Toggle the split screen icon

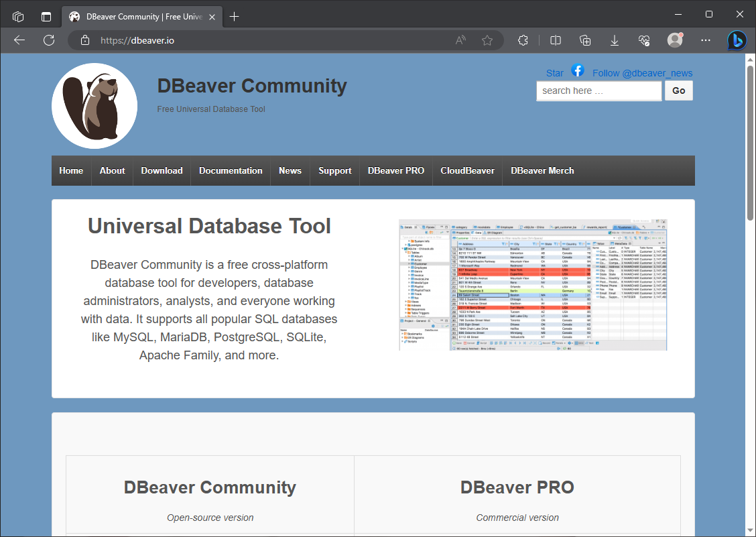556,40
